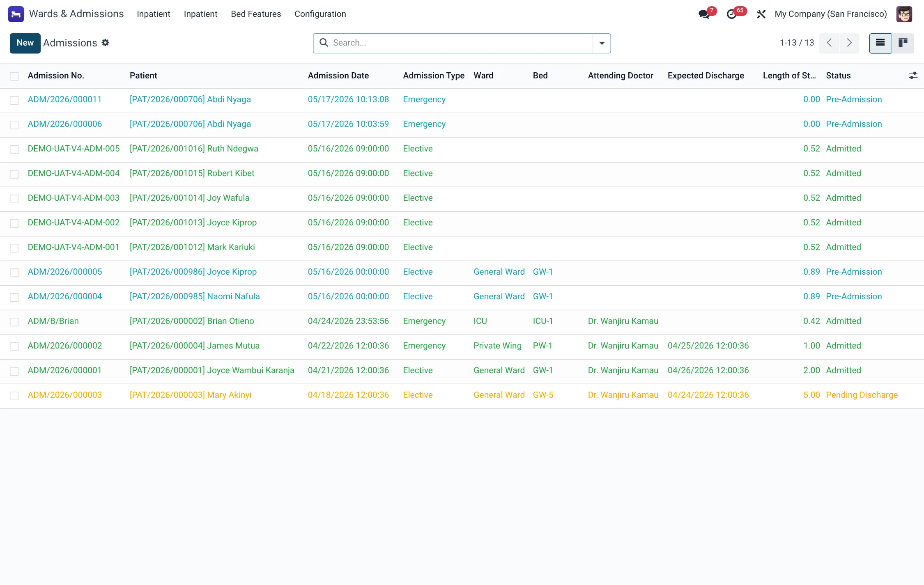Open the Bed Features menu
The height and width of the screenshot is (585, 924).
point(256,14)
